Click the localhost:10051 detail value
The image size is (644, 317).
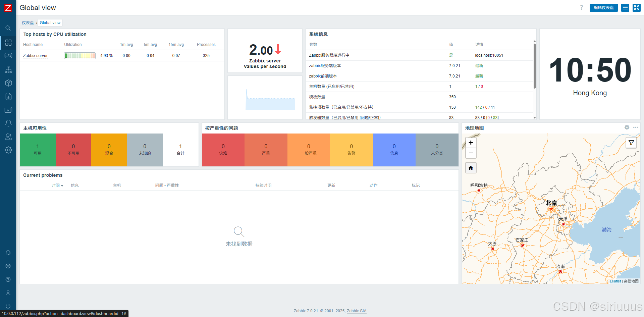pyautogui.click(x=489, y=55)
